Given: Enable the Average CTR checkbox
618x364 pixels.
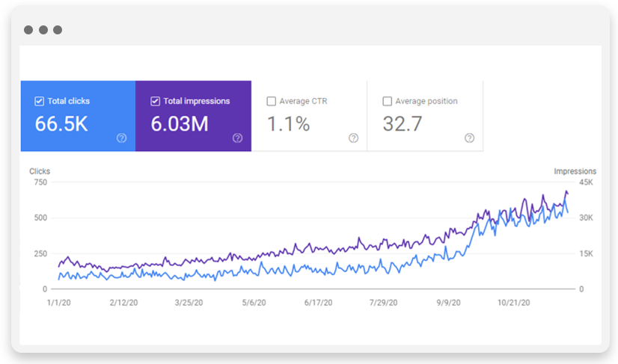Looking at the screenshot, I should click(272, 102).
